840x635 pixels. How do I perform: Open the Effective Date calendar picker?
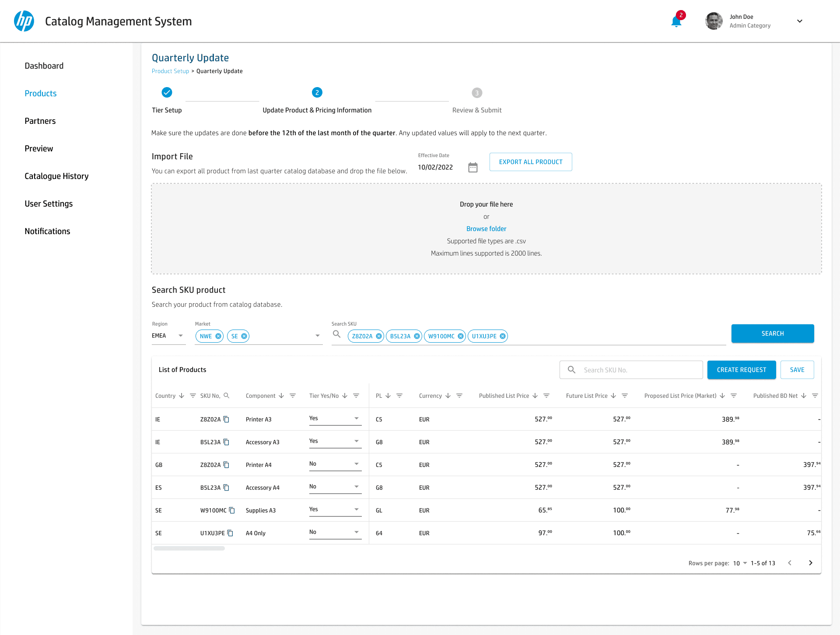click(x=473, y=167)
